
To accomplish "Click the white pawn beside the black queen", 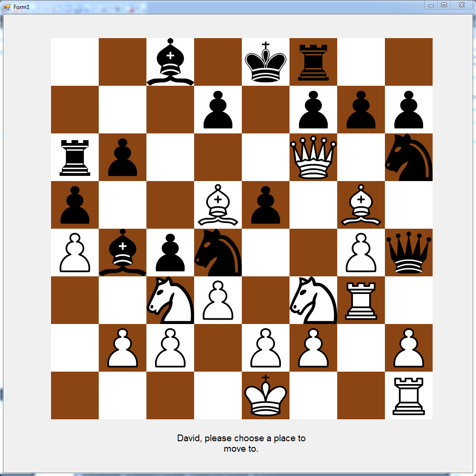I will (x=361, y=253).
